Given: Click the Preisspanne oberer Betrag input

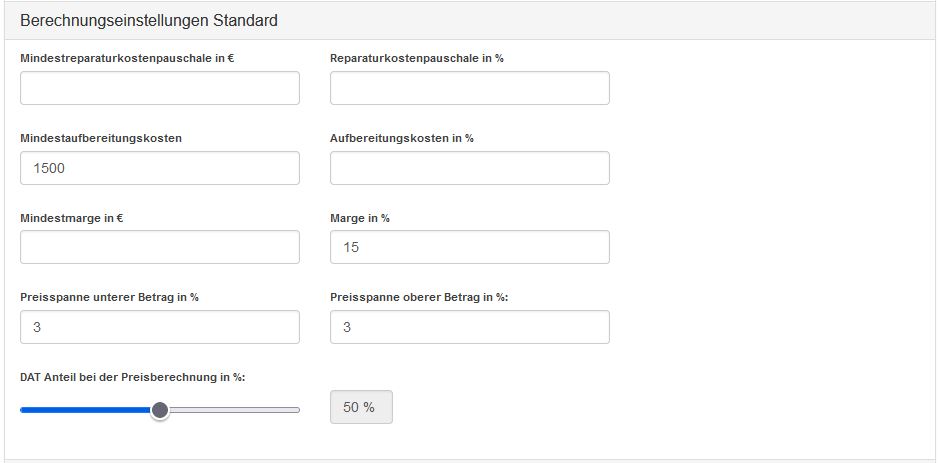Looking at the screenshot, I should coord(469,327).
